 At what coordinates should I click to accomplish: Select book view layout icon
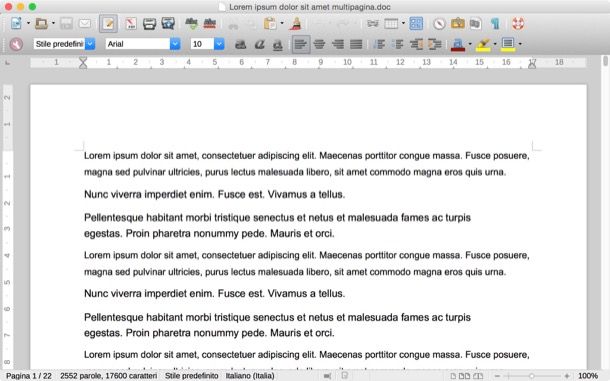[478, 376]
